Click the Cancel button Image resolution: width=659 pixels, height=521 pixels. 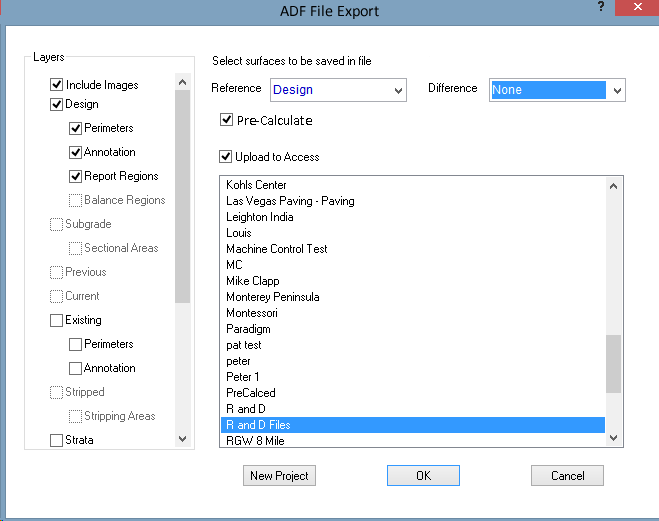(567, 476)
